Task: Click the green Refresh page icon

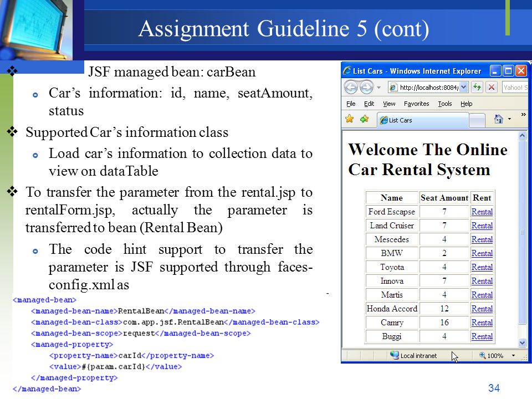Action: click(477, 87)
